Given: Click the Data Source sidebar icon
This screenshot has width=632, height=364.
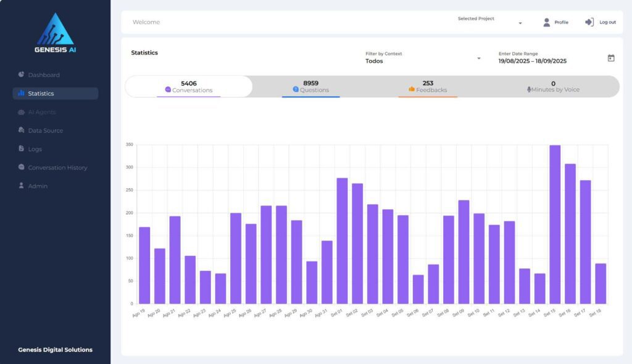Looking at the screenshot, I should pyautogui.click(x=22, y=130).
